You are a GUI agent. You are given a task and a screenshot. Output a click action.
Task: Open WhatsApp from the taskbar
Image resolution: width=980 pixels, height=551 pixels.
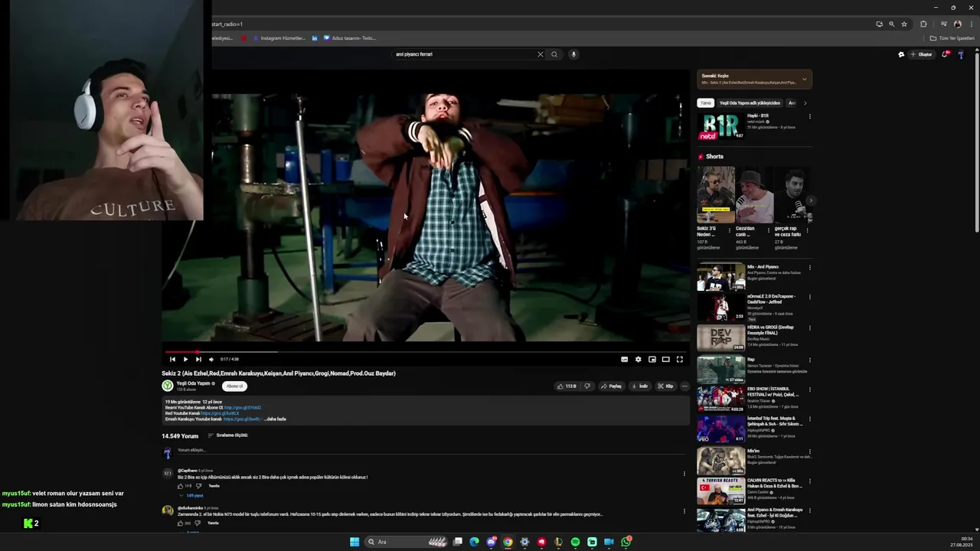626,542
